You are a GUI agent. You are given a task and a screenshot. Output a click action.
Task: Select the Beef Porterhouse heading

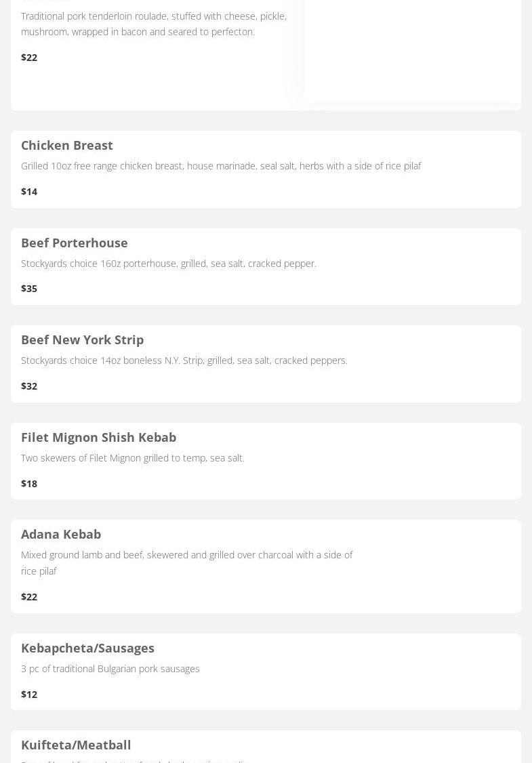[x=75, y=243]
